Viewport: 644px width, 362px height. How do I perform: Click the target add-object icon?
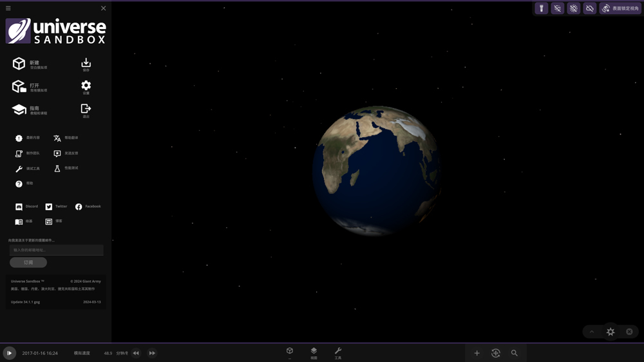coord(496,353)
